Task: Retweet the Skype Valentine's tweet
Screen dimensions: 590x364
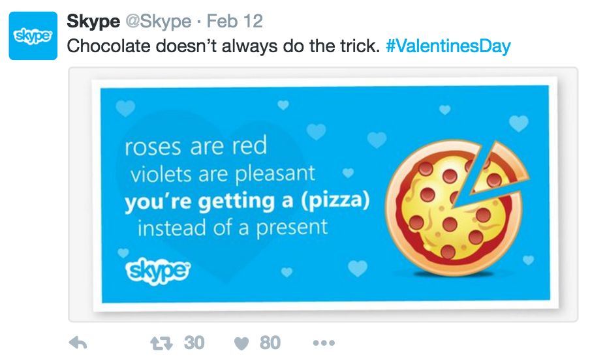Action: [161, 343]
